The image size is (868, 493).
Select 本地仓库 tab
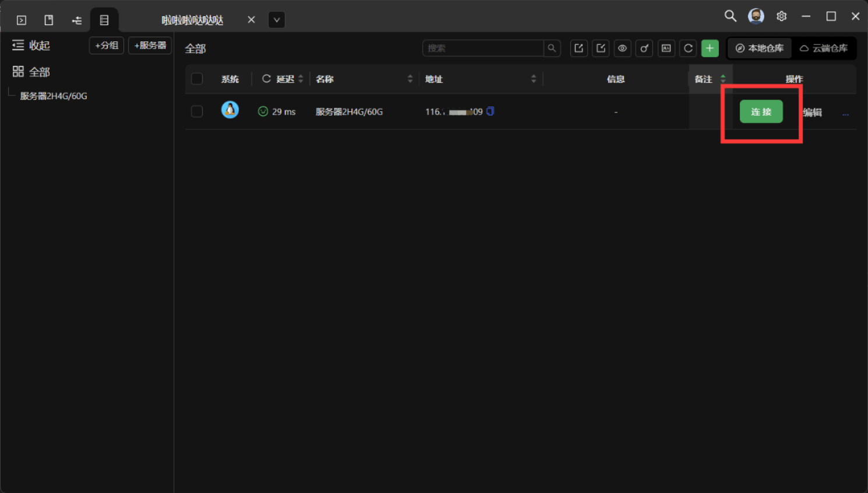760,48
